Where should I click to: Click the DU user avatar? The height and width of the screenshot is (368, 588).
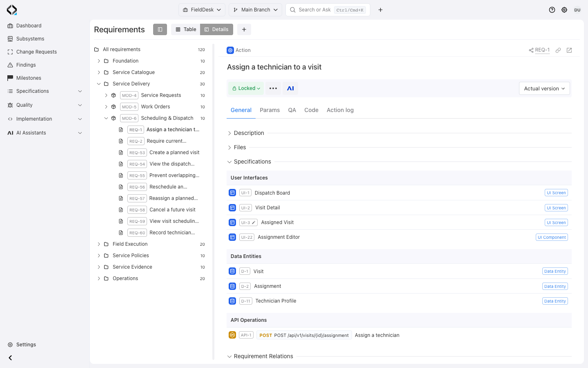click(577, 10)
